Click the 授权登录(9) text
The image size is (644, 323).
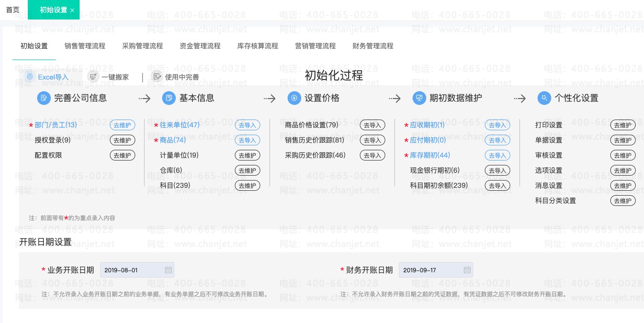(53, 140)
